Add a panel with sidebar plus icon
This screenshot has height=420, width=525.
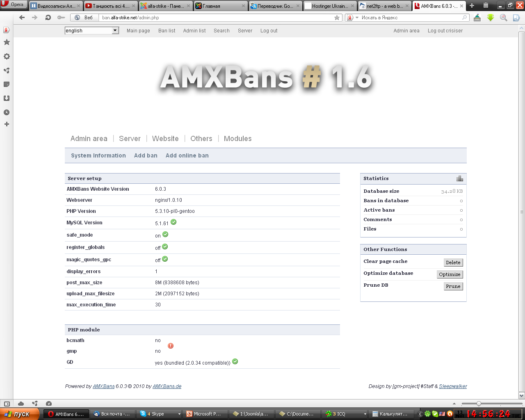(7, 124)
